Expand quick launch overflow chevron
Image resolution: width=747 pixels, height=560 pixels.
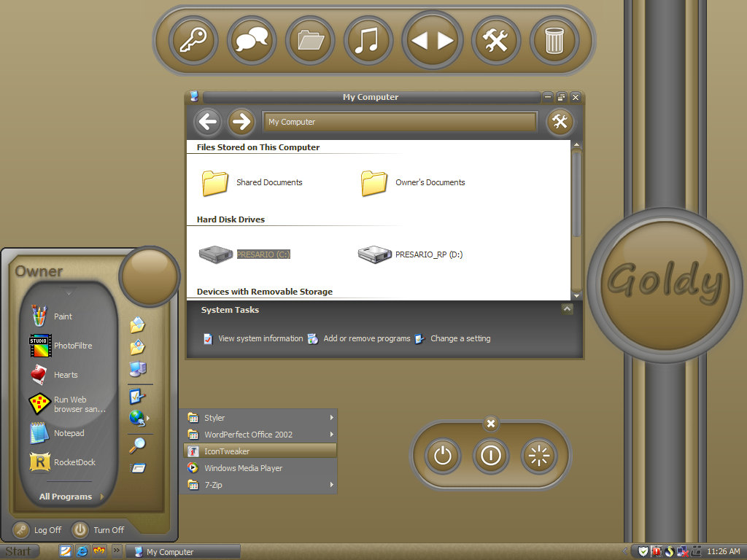(x=117, y=551)
